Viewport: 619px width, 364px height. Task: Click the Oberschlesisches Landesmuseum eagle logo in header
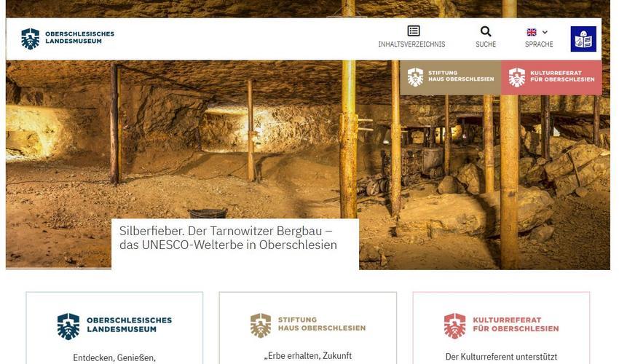[x=31, y=39]
